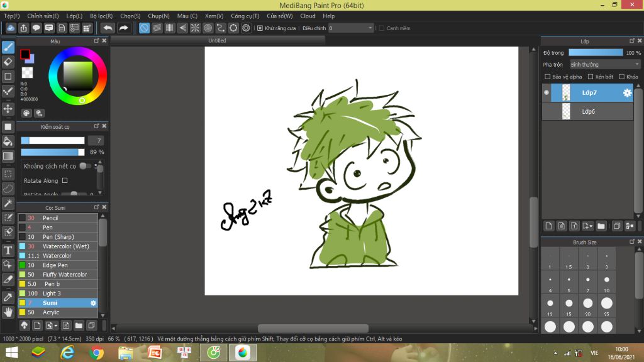Open snap settings gear in toolbar

tap(246, 28)
